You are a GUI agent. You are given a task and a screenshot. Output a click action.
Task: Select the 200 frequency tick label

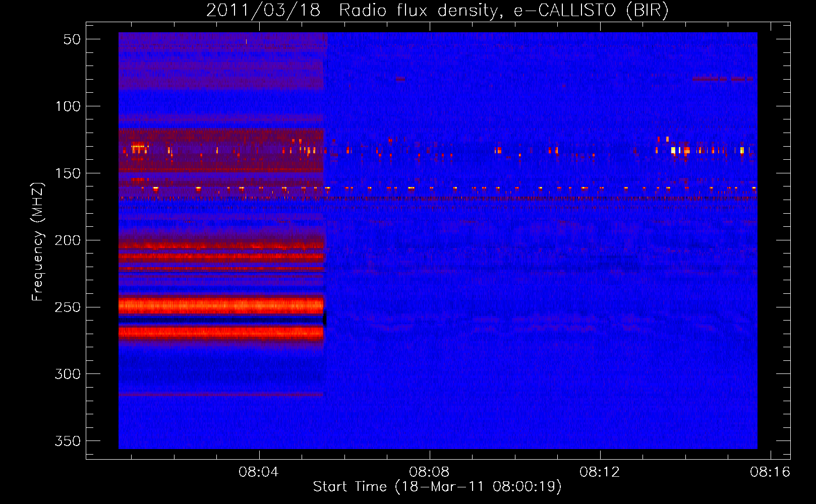pos(68,240)
